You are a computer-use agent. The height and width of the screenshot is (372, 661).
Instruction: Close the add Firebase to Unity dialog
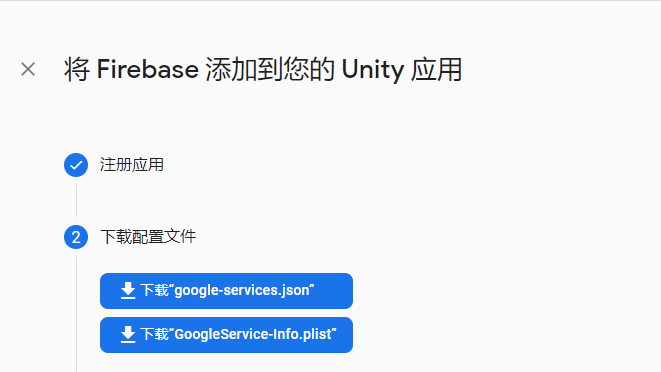[28, 69]
